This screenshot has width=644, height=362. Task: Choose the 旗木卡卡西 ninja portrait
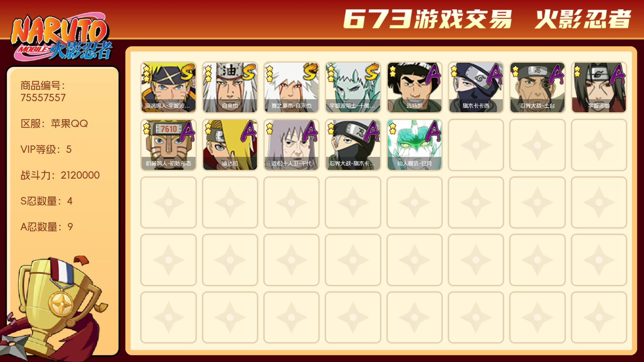(476, 87)
